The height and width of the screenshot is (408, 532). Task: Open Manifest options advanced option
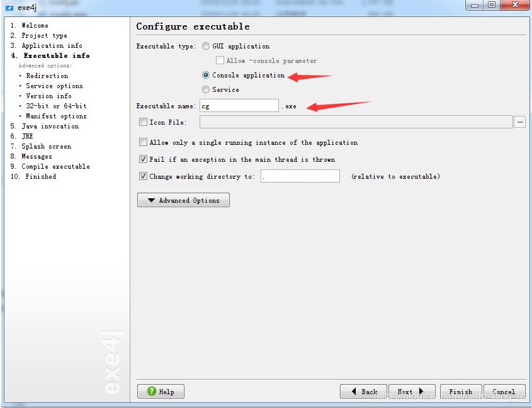[56, 116]
